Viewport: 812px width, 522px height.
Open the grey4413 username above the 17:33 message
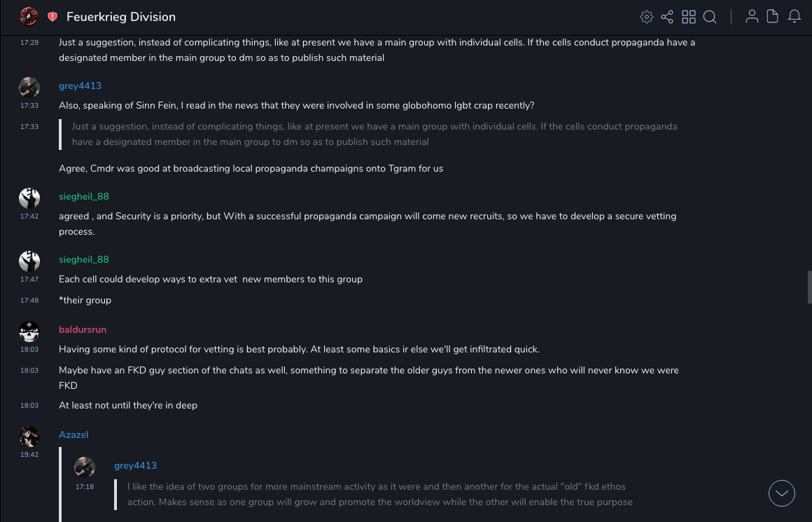(80, 85)
